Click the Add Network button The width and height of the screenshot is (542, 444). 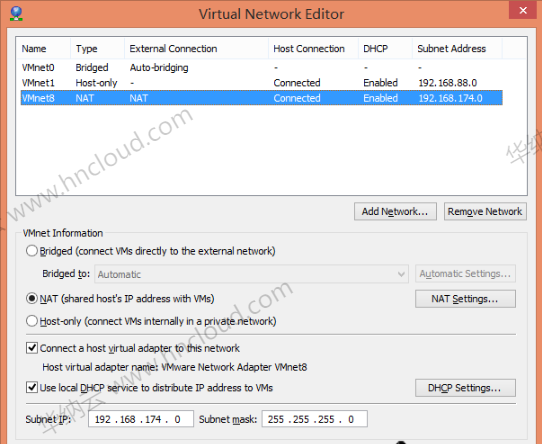[395, 211]
